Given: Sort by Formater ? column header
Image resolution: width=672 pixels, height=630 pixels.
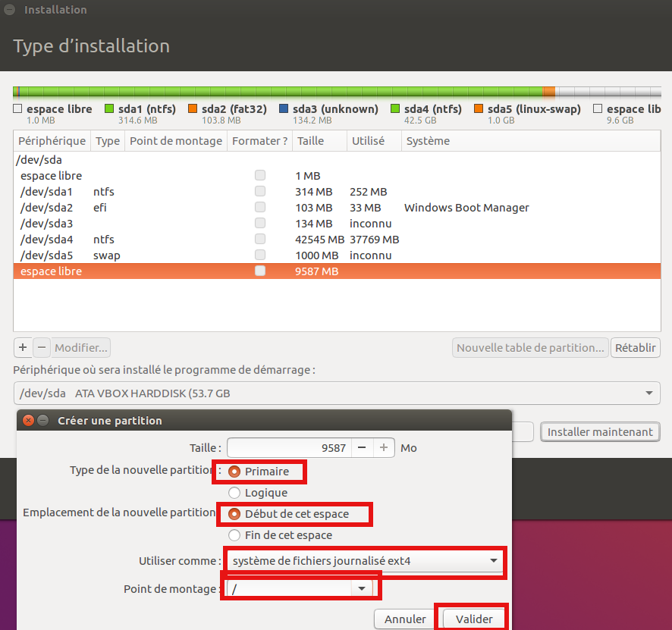Looking at the screenshot, I should [x=259, y=141].
